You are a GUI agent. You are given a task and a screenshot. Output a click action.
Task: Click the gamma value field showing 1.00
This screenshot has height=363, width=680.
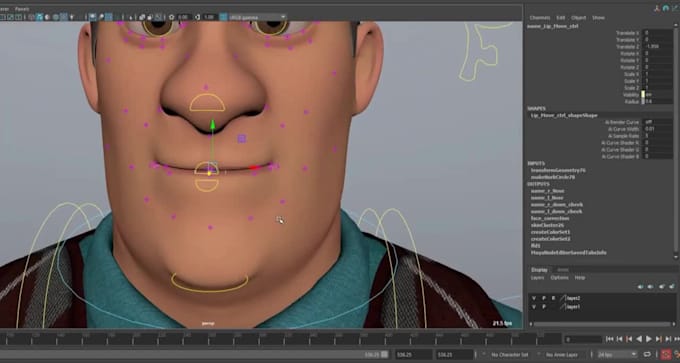click(x=209, y=17)
